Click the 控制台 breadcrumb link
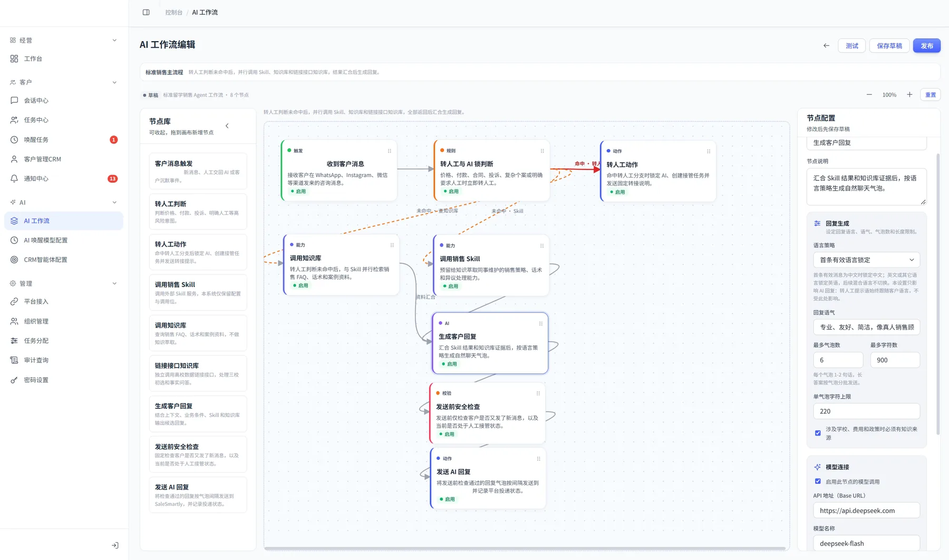Image resolution: width=949 pixels, height=560 pixels. [173, 12]
